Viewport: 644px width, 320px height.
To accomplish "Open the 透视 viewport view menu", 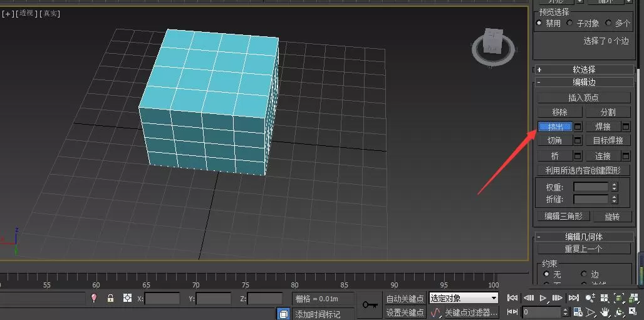I will 26,14.
